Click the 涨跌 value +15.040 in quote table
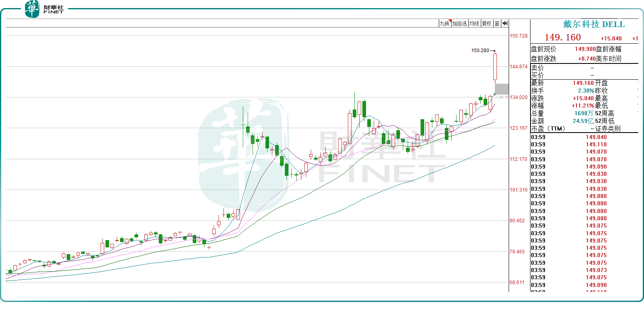644x310 pixels. [583, 98]
